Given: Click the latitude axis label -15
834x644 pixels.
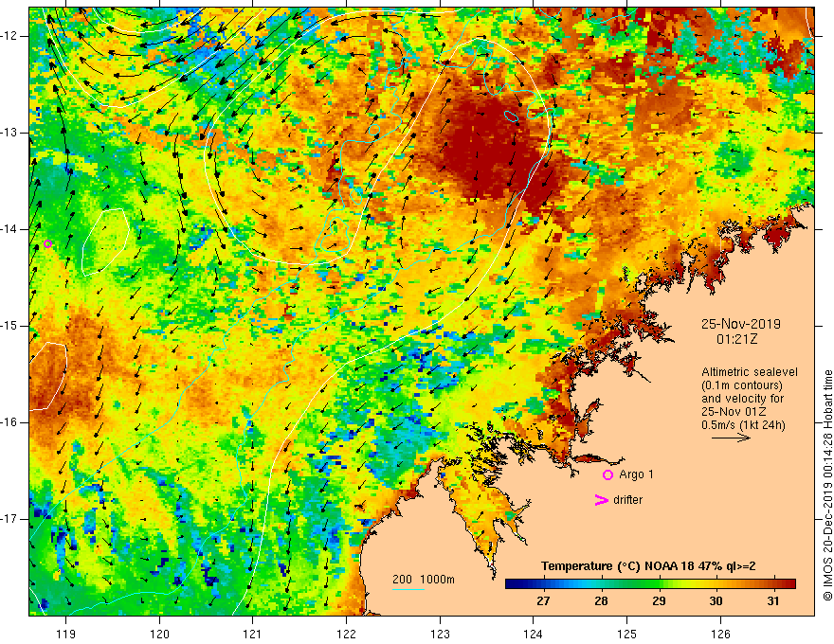Looking at the screenshot, I should [x=10, y=326].
